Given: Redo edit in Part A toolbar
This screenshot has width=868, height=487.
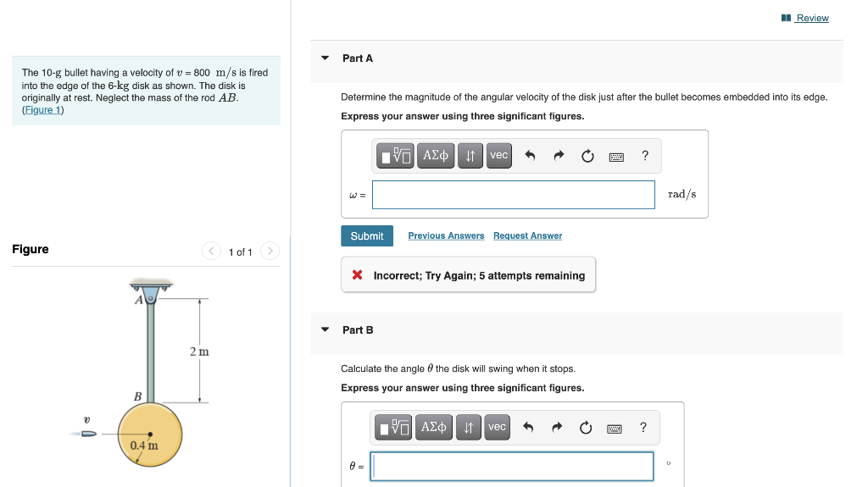Looking at the screenshot, I should tap(559, 156).
